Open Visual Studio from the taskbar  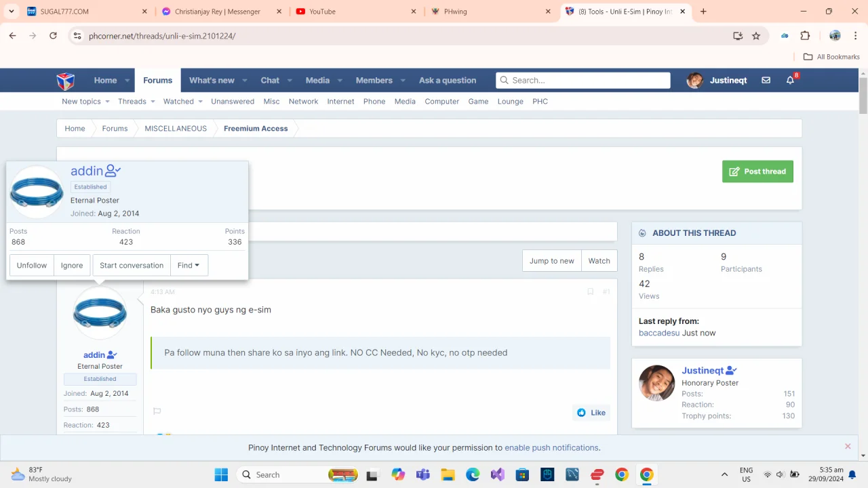[x=498, y=474]
